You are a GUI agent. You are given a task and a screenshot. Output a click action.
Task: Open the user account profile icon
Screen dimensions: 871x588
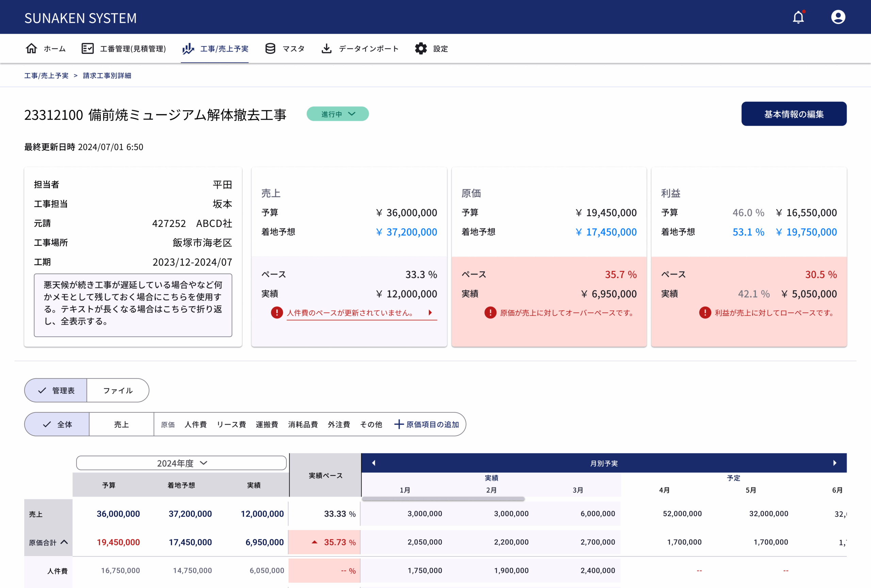[x=838, y=17]
